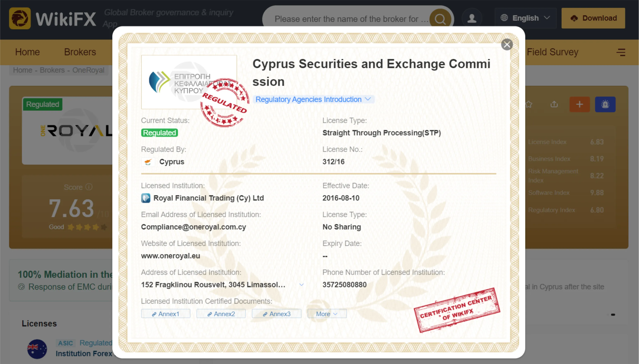639x364 pixels.
Task: Open the hamburger menu in navigation bar
Action: coord(621,52)
